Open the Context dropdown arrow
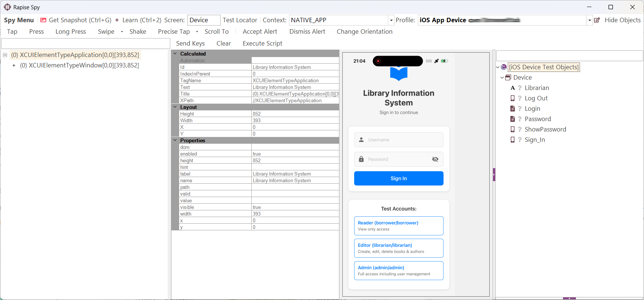This screenshot has height=300, width=644. tap(391, 20)
